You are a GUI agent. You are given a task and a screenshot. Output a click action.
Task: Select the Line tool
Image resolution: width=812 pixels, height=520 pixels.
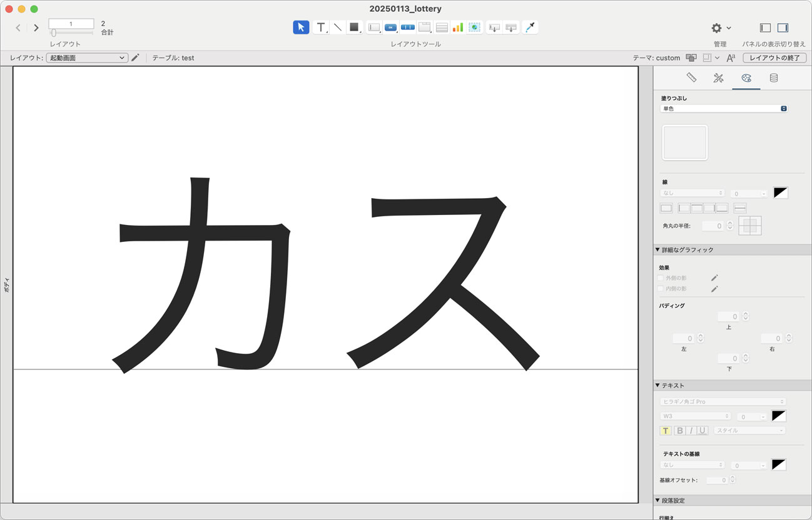(338, 27)
